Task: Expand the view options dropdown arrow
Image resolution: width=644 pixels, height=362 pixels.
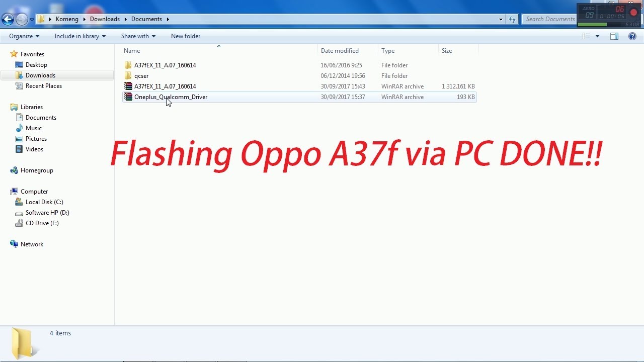Action: click(597, 36)
